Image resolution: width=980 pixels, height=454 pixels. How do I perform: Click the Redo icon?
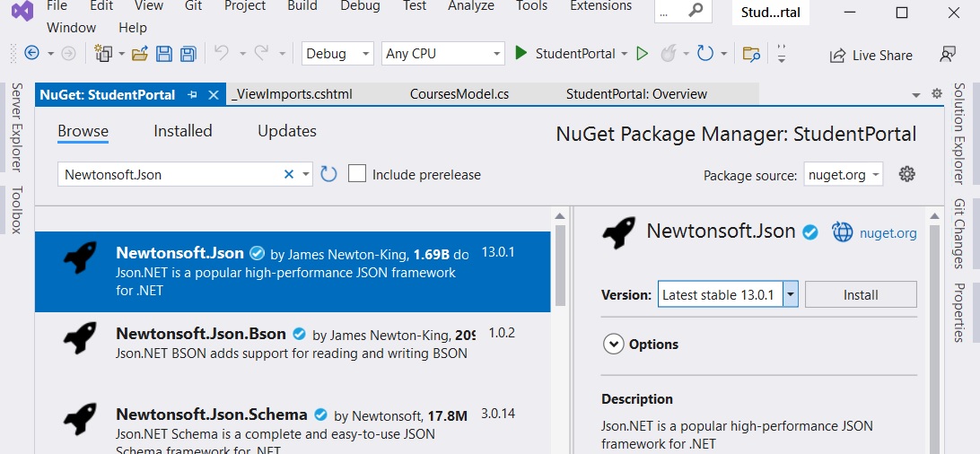[261, 53]
